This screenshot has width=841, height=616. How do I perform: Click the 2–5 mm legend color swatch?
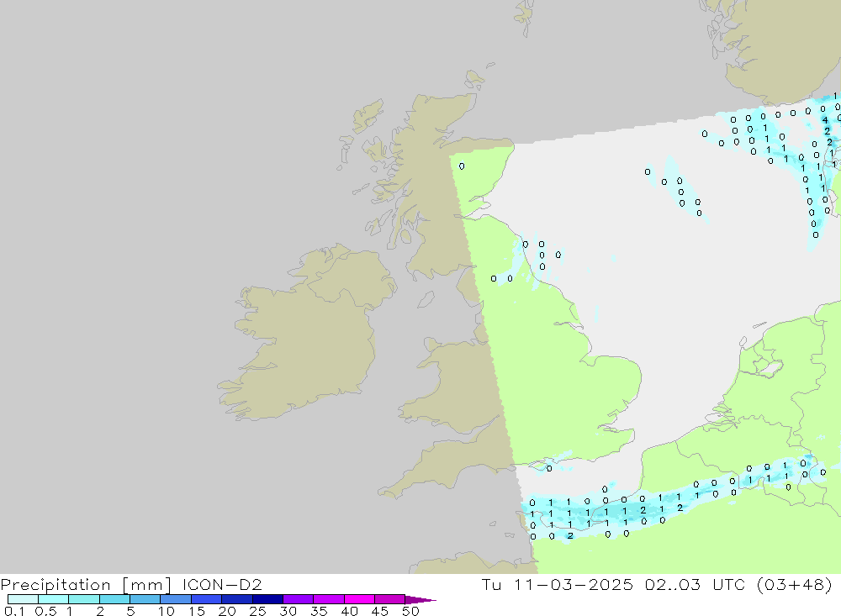tap(114, 599)
